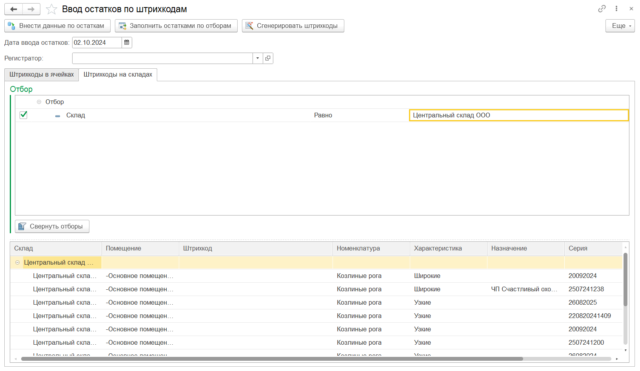The width and height of the screenshot is (640, 371).
Task: Select series cell 220820241409
Action: point(593,316)
